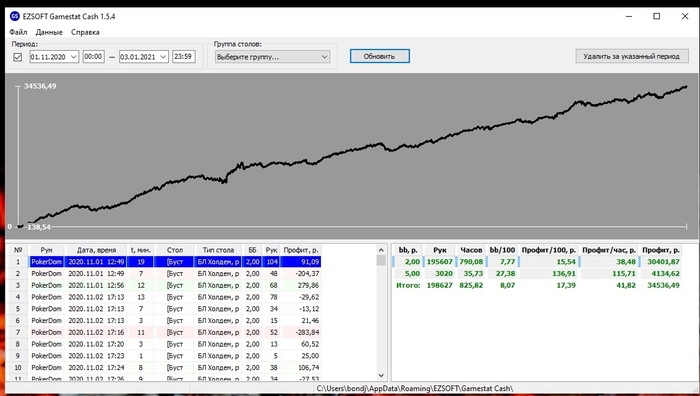Click the 4134,62 profit value

[665, 273]
